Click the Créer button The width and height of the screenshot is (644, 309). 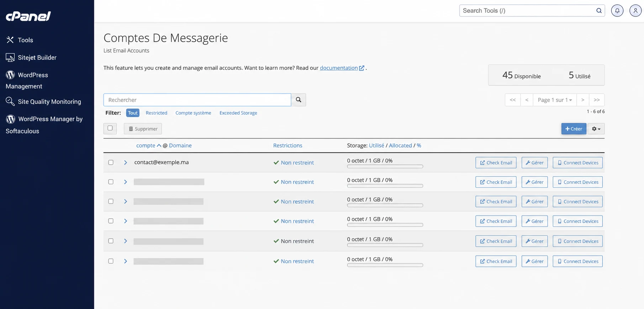tap(574, 129)
